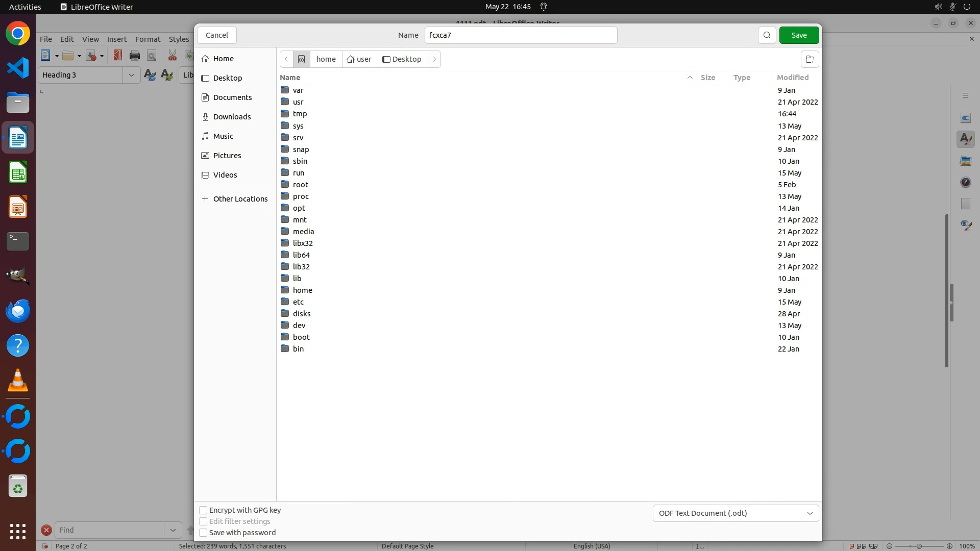This screenshot has width=980, height=551.
Task: Open the Find field history dropdown
Action: coord(173,530)
